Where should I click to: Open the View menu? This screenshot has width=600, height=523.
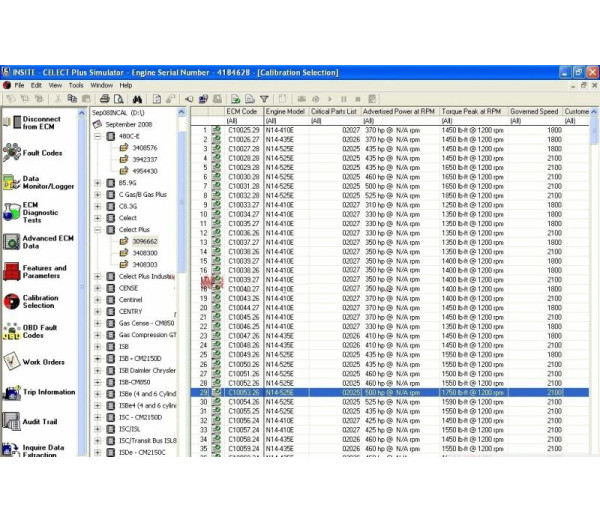[55, 85]
